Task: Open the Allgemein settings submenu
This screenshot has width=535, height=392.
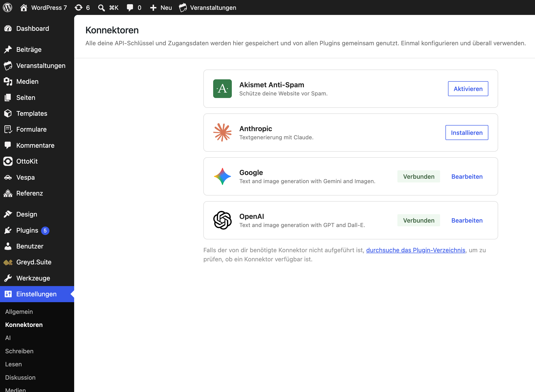Action: (x=19, y=311)
